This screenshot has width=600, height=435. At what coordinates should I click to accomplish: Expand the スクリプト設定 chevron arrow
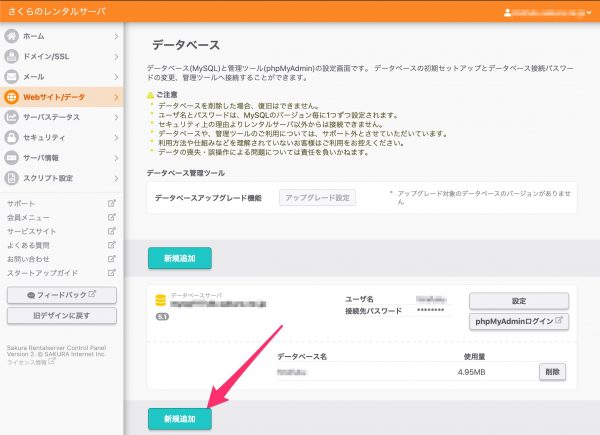click(116, 178)
